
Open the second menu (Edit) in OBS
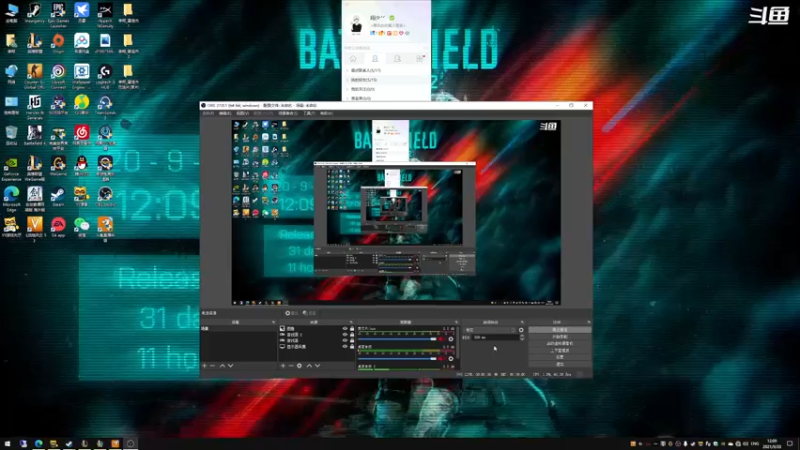225,113
